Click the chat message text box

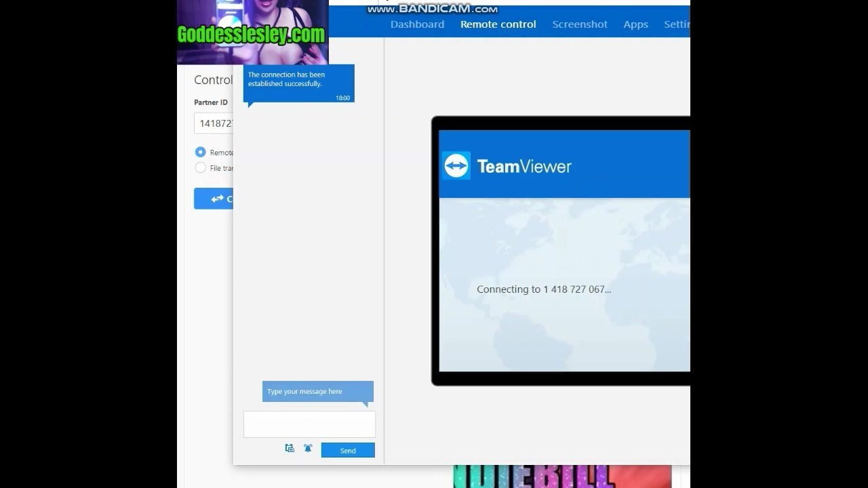pos(309,424)
